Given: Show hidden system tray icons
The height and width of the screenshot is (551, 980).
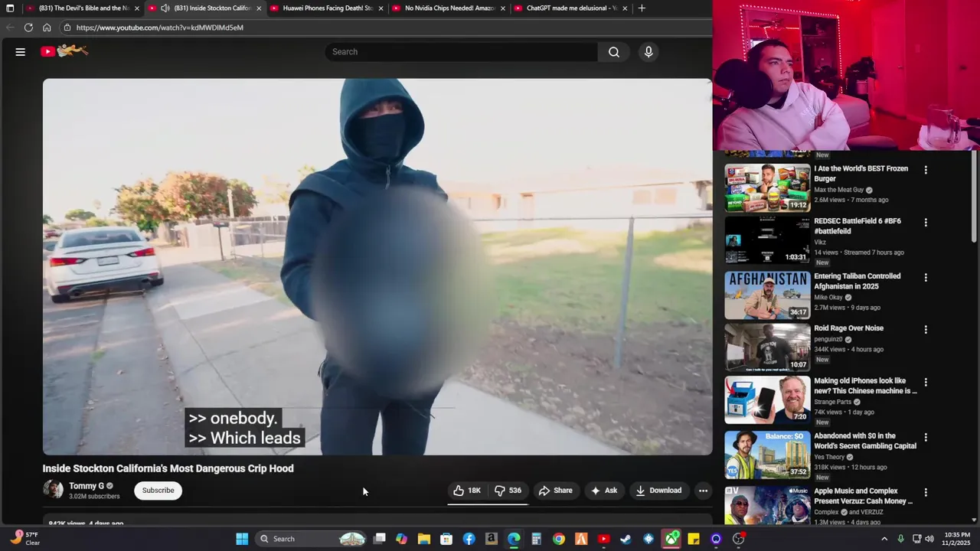Looking at the screenshot, I should [884, 539].
